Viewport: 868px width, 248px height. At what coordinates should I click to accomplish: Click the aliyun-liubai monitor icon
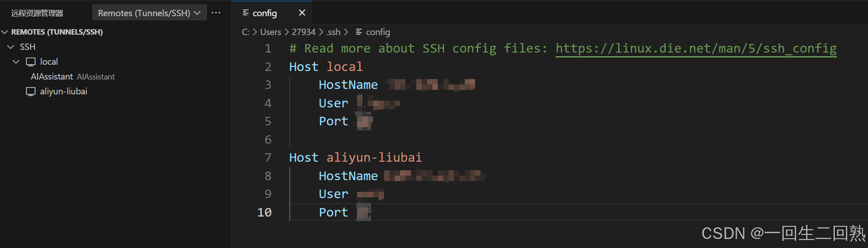(x=31, y=92)
